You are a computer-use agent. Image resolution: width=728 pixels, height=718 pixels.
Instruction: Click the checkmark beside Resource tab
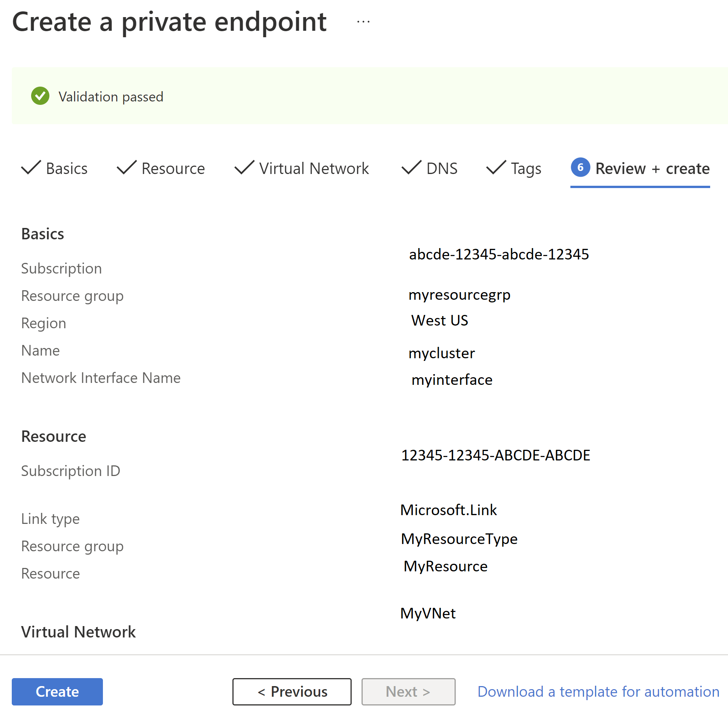126,168
